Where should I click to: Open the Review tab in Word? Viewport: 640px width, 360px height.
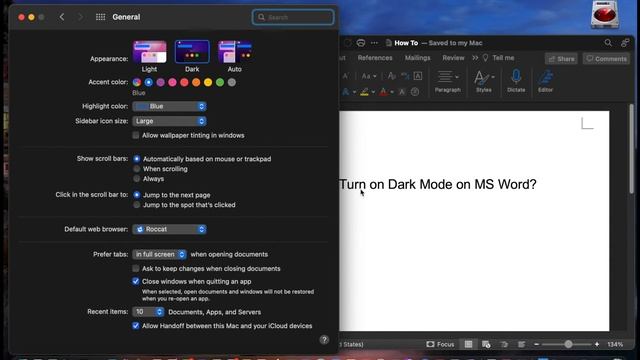tap(453, 58)
